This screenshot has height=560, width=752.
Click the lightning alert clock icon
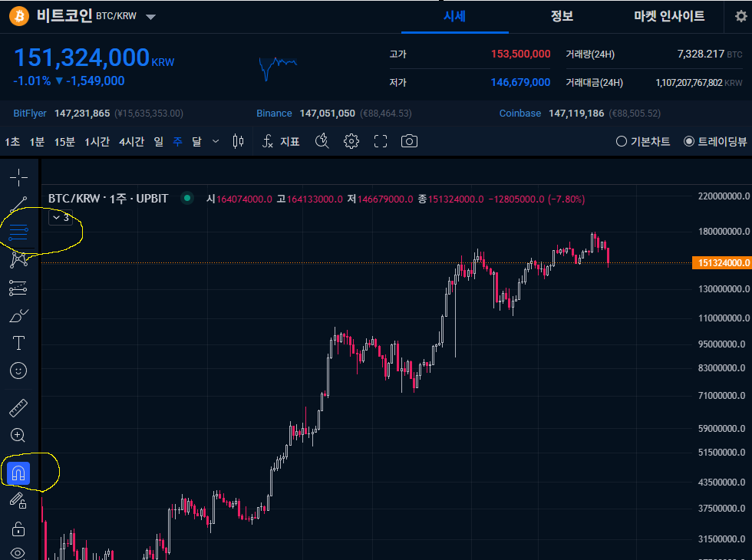322,141
